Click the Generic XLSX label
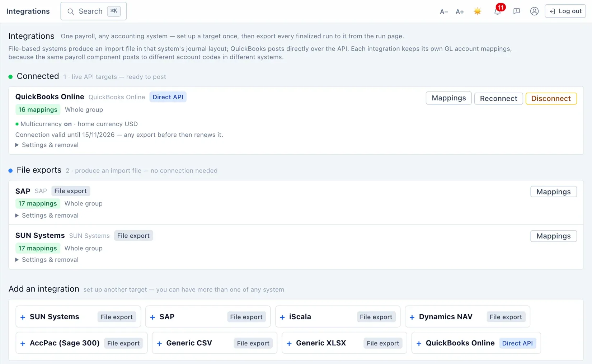Viewport: 592px width, 364px height. [x=321, y=343]
